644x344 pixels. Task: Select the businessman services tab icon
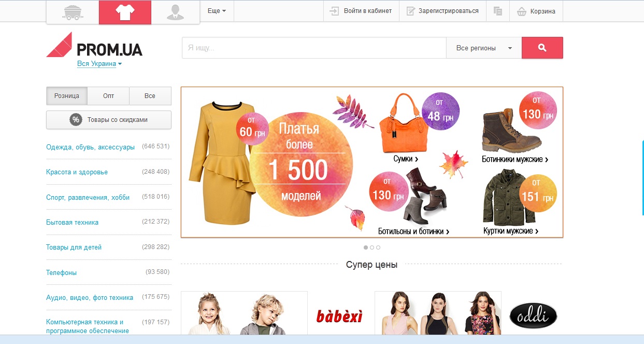175,12
